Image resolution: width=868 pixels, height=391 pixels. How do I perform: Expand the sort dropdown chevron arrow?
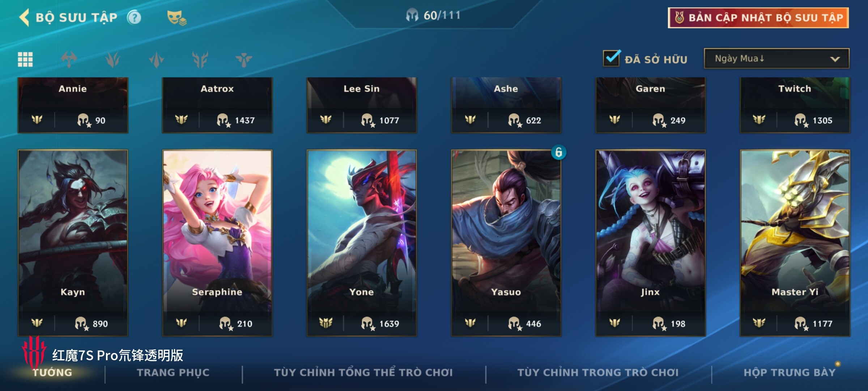835,59
